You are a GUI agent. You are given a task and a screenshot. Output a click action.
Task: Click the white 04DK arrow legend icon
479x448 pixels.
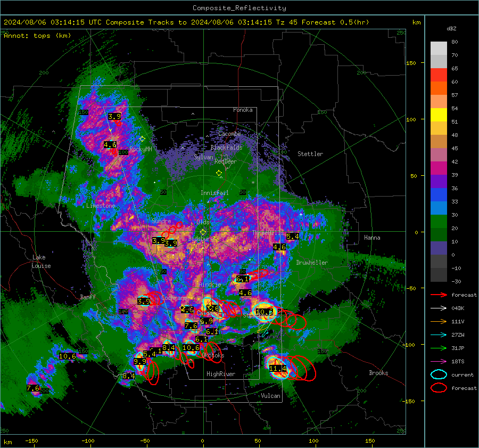point(439,308)
